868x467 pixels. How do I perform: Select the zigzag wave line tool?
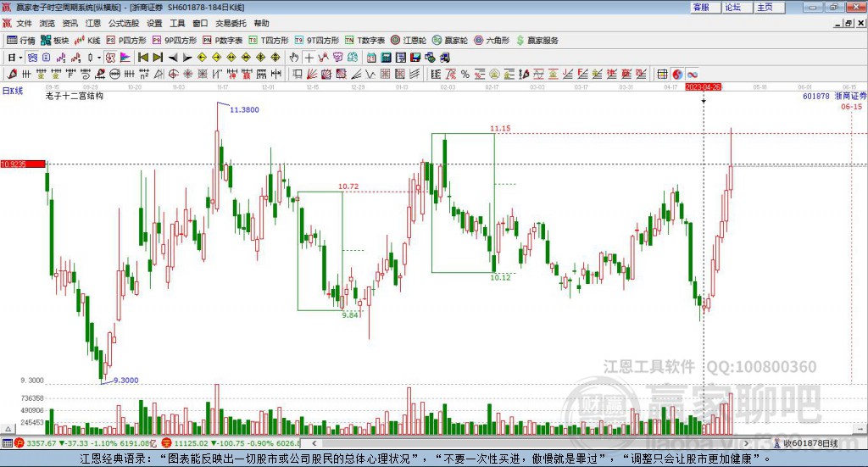[x=370, y=74]
